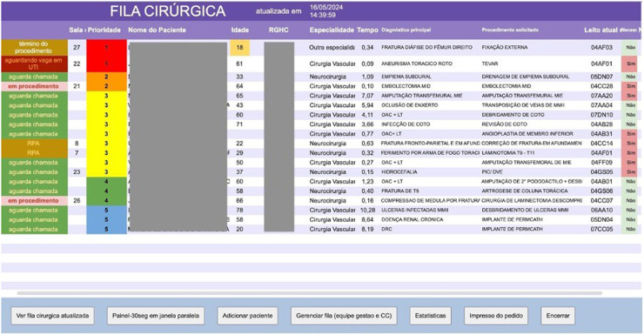This screenshot has width=644, height=335.
Task: Click the orange priority 2 cell for Sala 21
Action: point(106,86)
